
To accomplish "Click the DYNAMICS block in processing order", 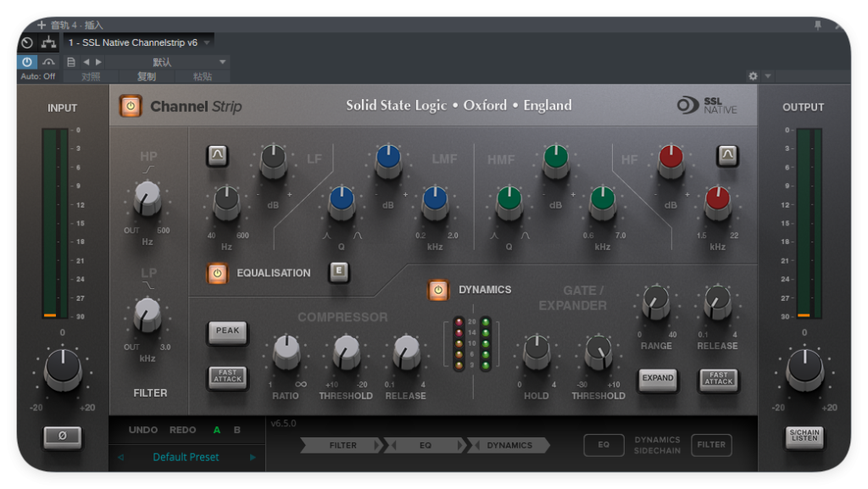I will (x=509, y=445).
